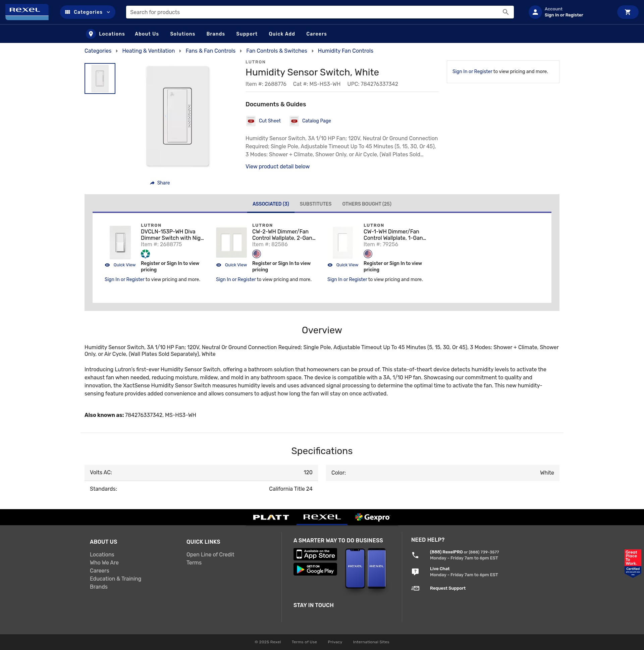The width and height of the screenshot is (644, 650).
Task: Open CW-2-WH Dimmer/Fan Control Wallplate title
Action: point(284,235)
